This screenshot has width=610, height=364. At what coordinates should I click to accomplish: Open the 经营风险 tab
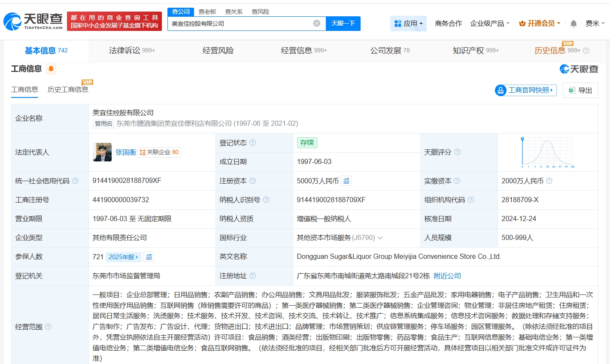tap(218, 51)
